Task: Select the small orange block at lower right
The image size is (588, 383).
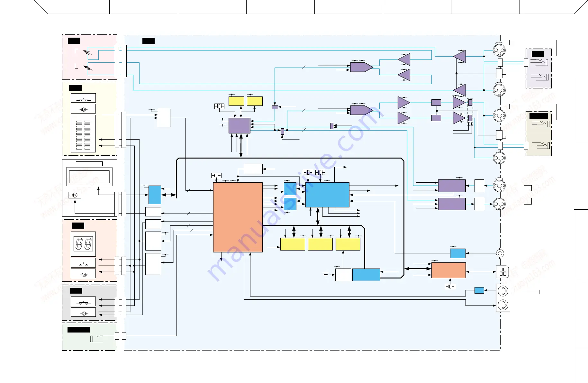Action: click(448, 270)
